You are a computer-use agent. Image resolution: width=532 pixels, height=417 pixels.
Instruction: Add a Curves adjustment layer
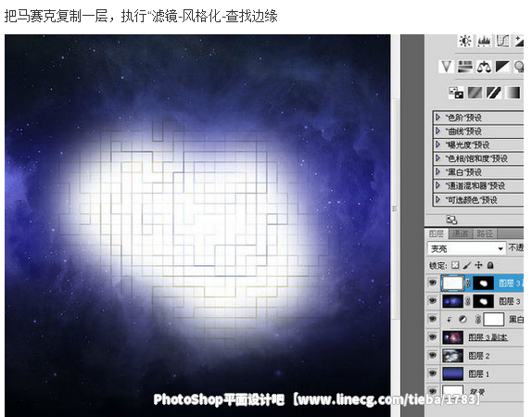point(502,41)
